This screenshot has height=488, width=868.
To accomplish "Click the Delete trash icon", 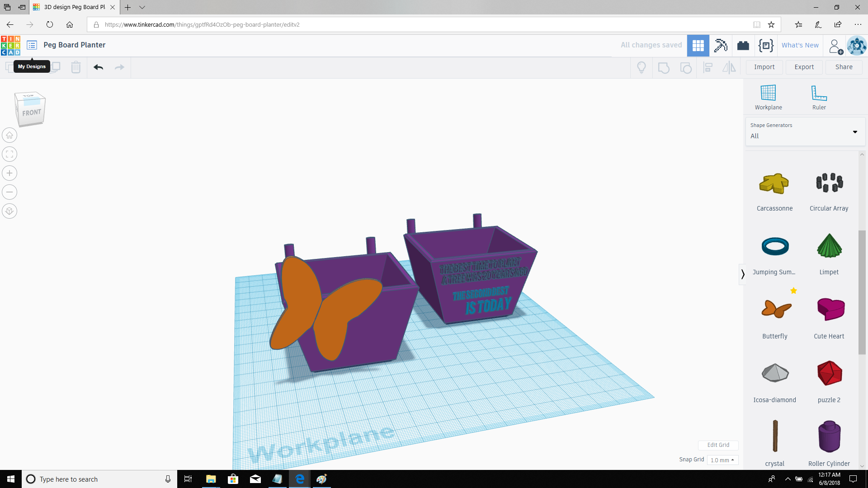I will (75, 67).
